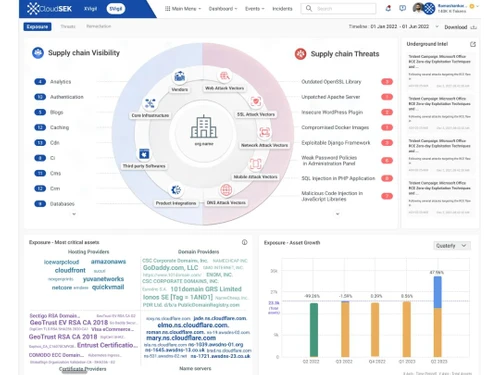Open the user account dropdown arrow
500x375 pixels.
pos(477,6)
